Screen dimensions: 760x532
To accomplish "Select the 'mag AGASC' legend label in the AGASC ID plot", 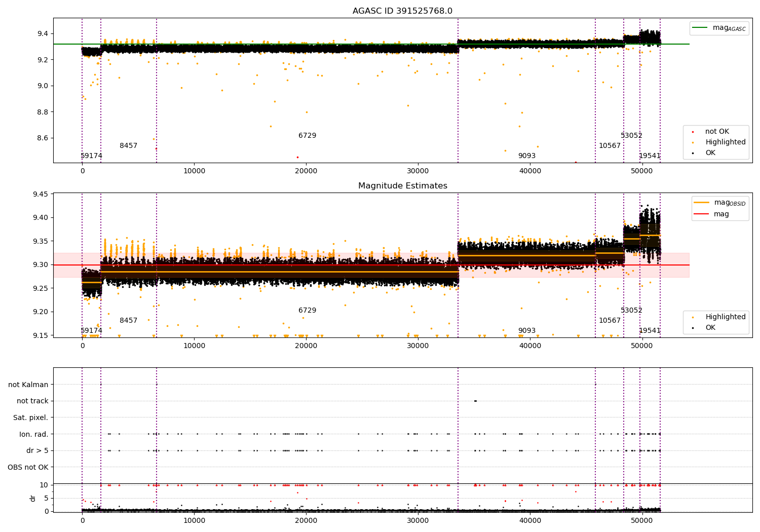I will (x=729, y=28).
